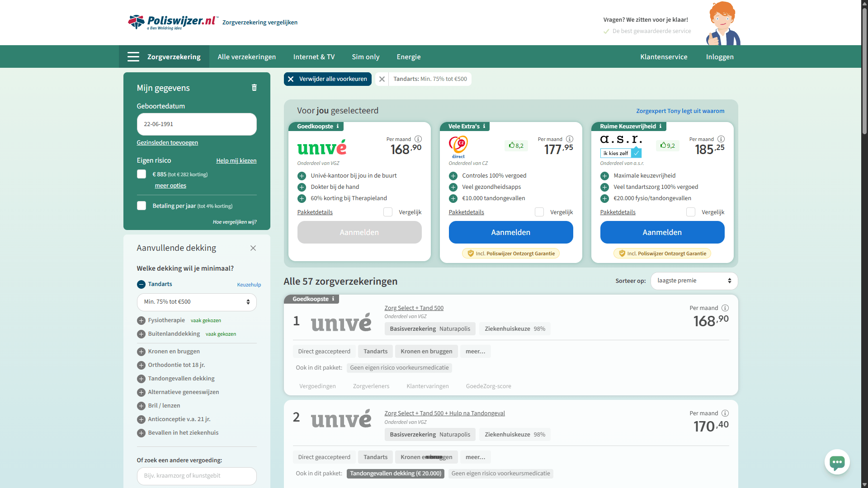The width and height of the screenshot is (868, 488).
Task: Click the Poliswijzer.nl logo
Action: [x=173, y=22]
